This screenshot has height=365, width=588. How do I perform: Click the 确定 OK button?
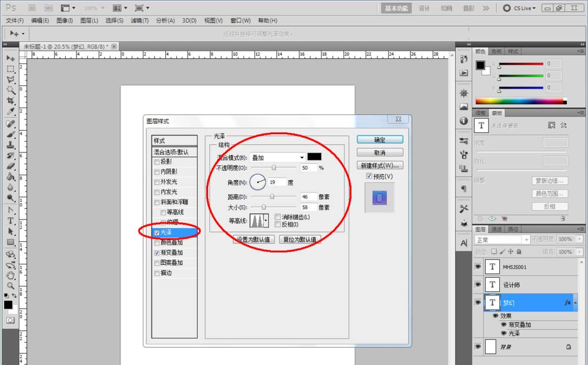(380, 140)
